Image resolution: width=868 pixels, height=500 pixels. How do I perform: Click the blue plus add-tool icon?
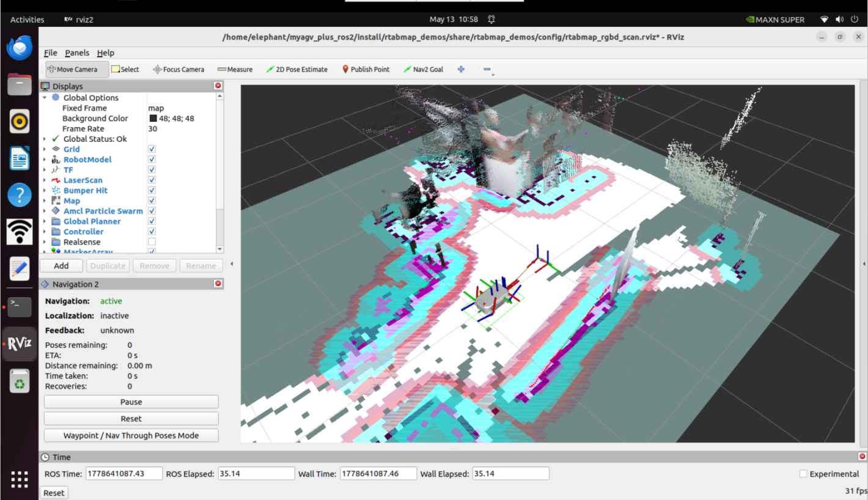[x=462, y=69]
